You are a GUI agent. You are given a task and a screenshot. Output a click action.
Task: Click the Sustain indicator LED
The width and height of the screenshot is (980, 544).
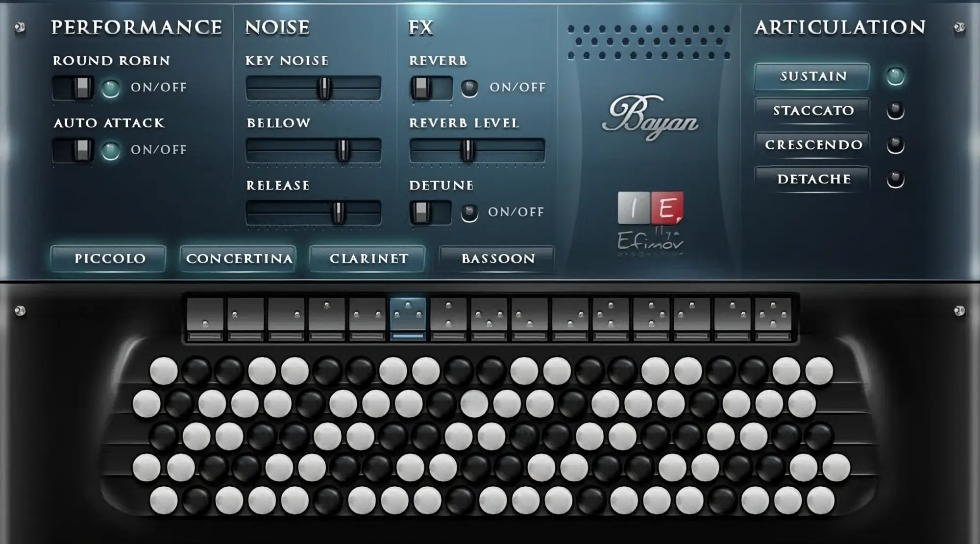[895, 76]
